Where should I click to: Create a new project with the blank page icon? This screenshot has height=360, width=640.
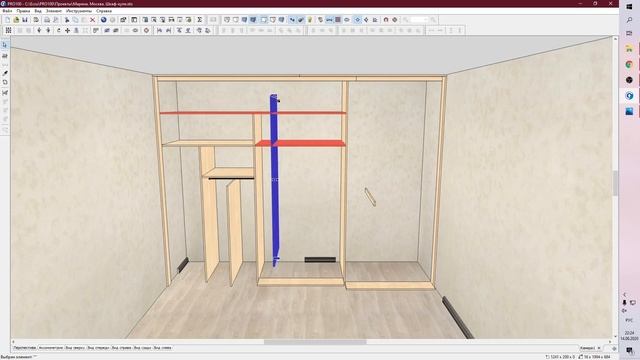[x=7, y=20]
